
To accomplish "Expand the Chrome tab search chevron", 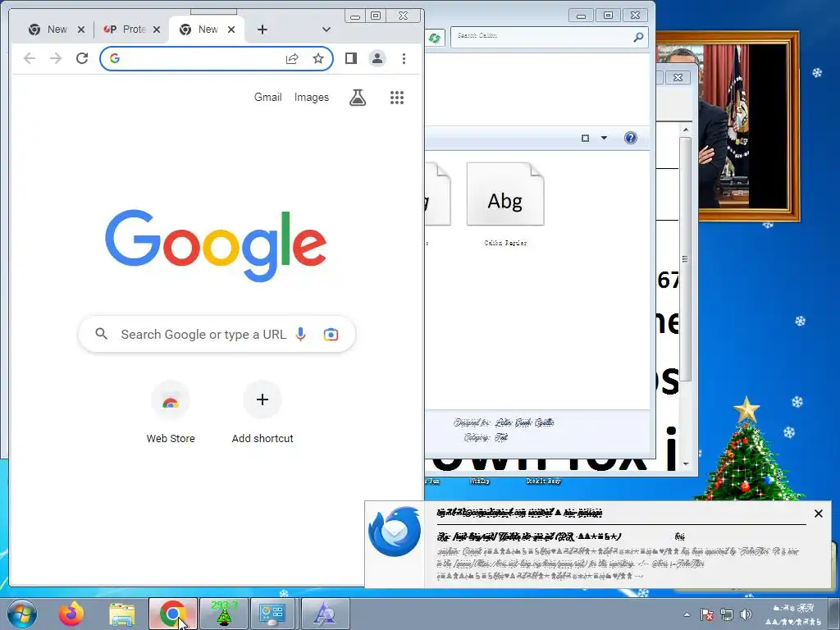I will [326, 30].
